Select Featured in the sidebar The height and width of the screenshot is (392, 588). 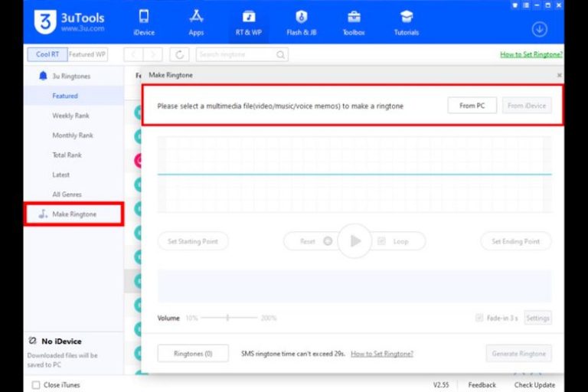pos(73,96)
